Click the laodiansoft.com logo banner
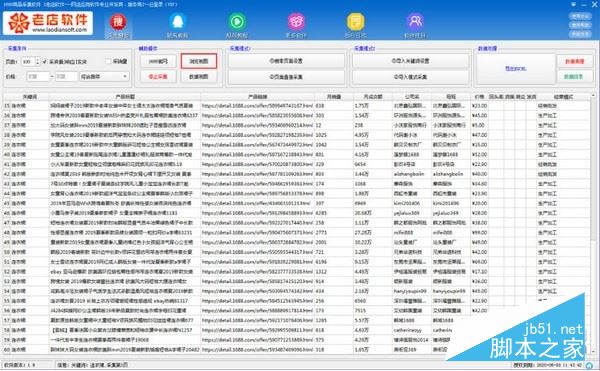This screenshot has width=600, height=371. (48, 23)
